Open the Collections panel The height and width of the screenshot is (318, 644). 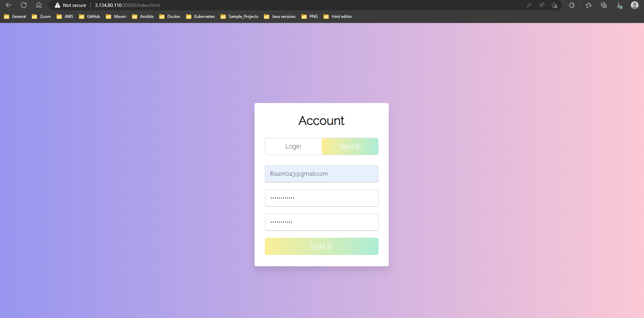[603, 5]
